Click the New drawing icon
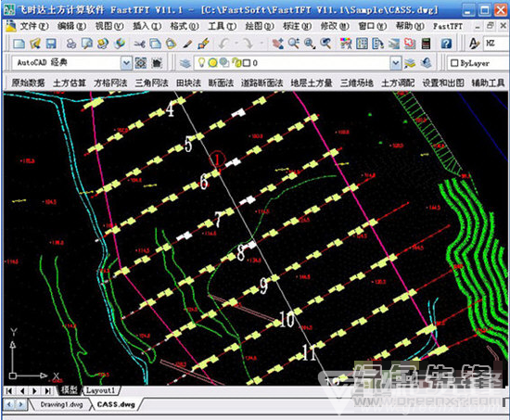The image size is (510, 420). pyautogui.click(x=19, y=44)
